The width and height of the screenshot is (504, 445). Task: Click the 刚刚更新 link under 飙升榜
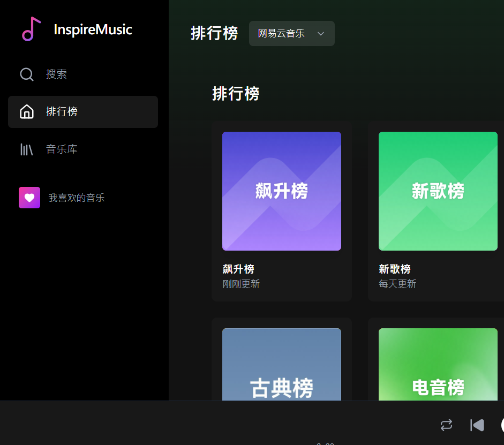pyautogui.click(x=240, y=283)
